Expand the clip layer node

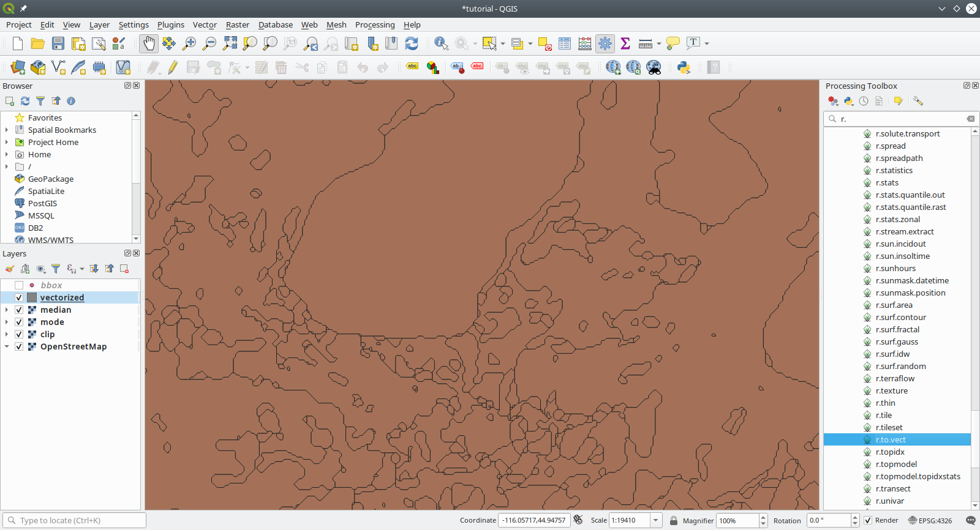(7, 334)
